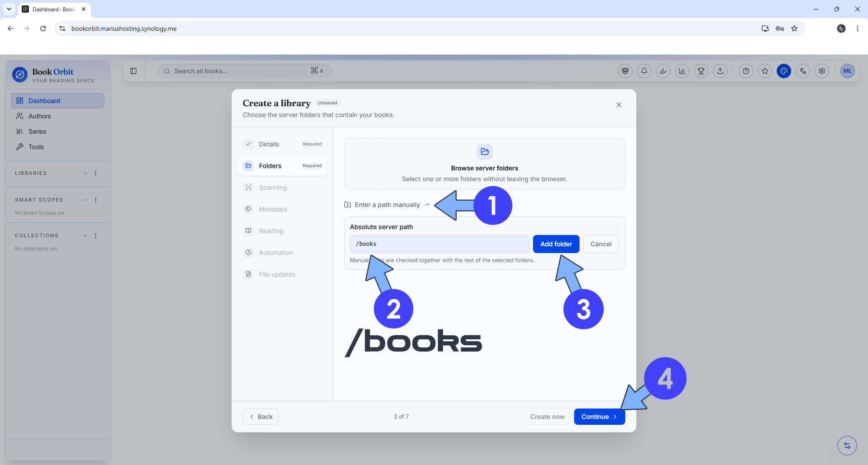Screen dimensions: 868x465
Task: Click the '2 of 7' step counter
Action: (401, 417)
